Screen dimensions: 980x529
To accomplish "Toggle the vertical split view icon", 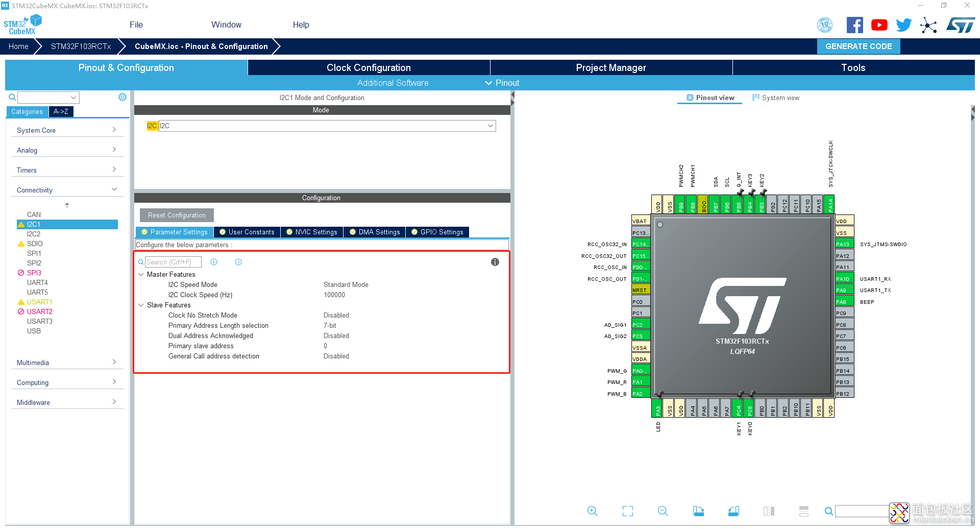I will pyautogui.click(x=804, y=511).
